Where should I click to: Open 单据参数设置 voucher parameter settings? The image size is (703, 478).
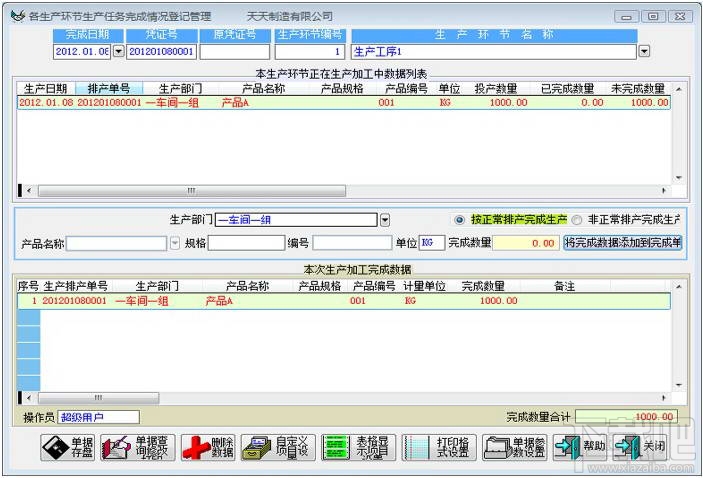(x=515, y=447)
